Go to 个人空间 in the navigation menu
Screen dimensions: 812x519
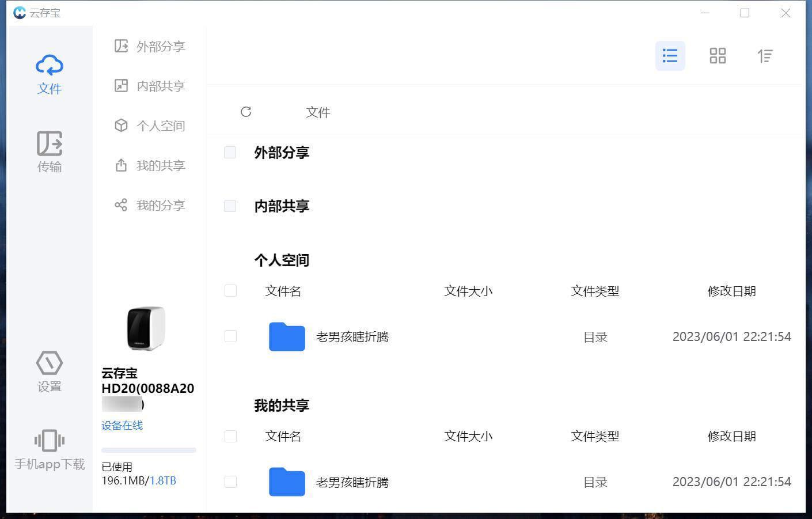pyautogui.click(x=150, y=126)
